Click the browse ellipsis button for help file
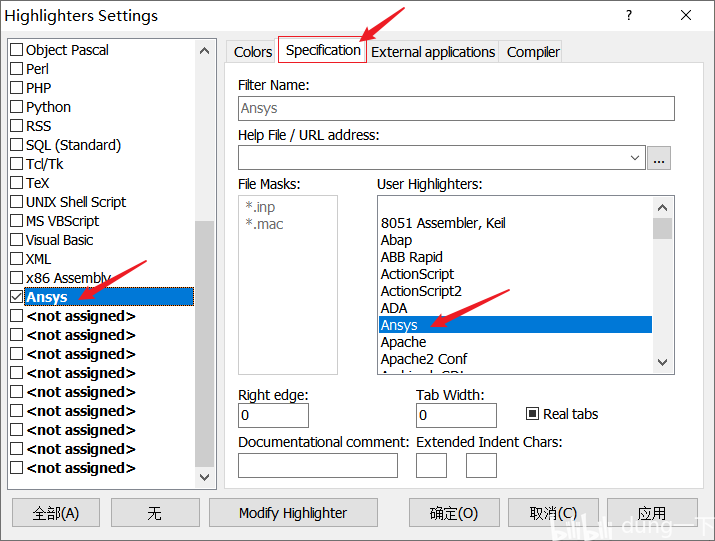715x541 pixels. pyautogui.click(x=658, y=158)
